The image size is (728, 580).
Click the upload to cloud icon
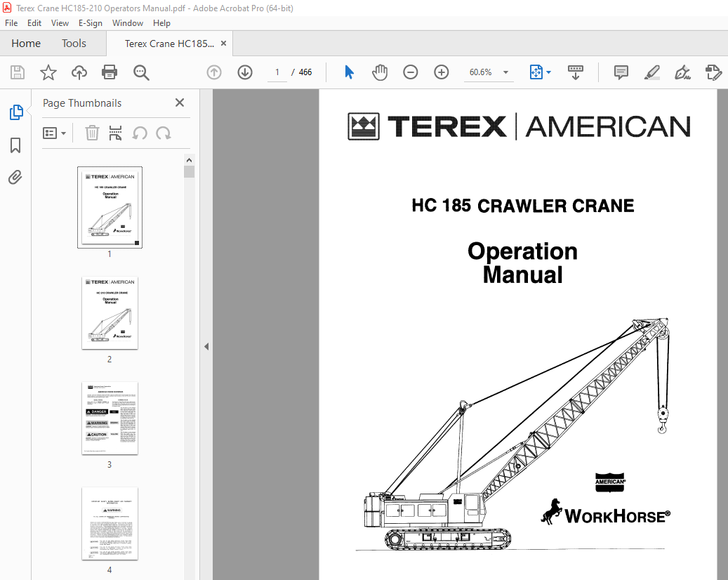[x=79, y=72]
